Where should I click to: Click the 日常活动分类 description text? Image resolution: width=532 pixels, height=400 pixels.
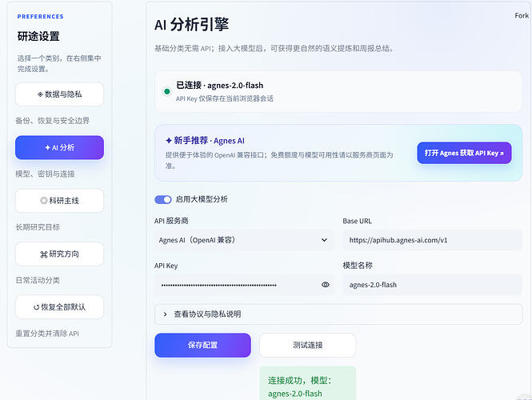[38, 280]
